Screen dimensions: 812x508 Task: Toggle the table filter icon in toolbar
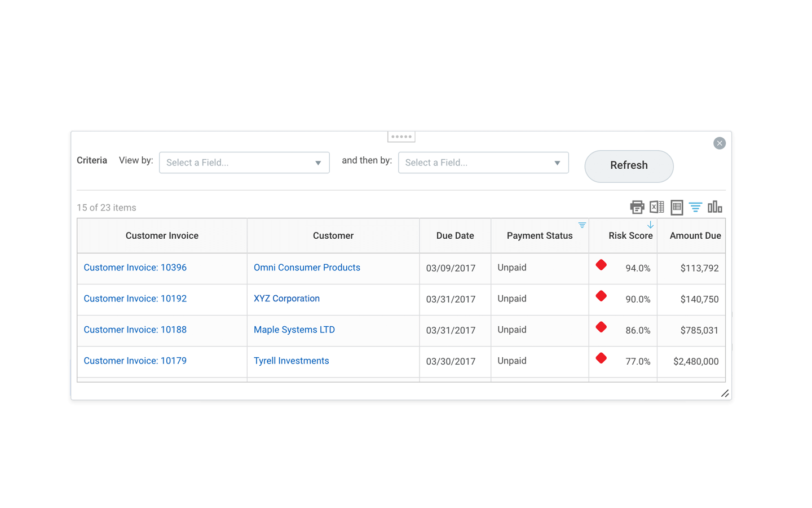695,207
